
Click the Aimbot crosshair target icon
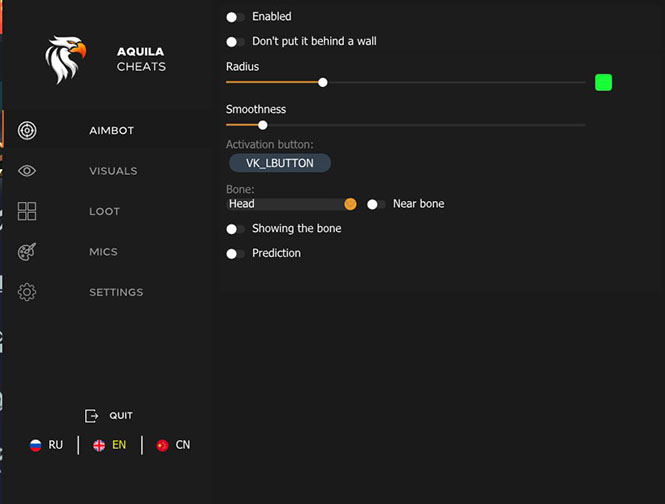(27, 130)
